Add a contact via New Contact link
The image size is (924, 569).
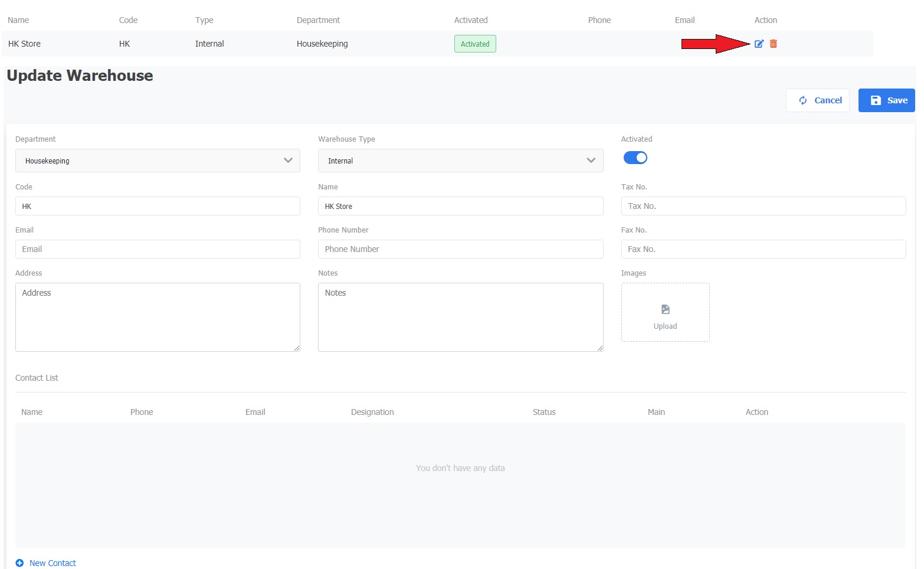point(53,563)
